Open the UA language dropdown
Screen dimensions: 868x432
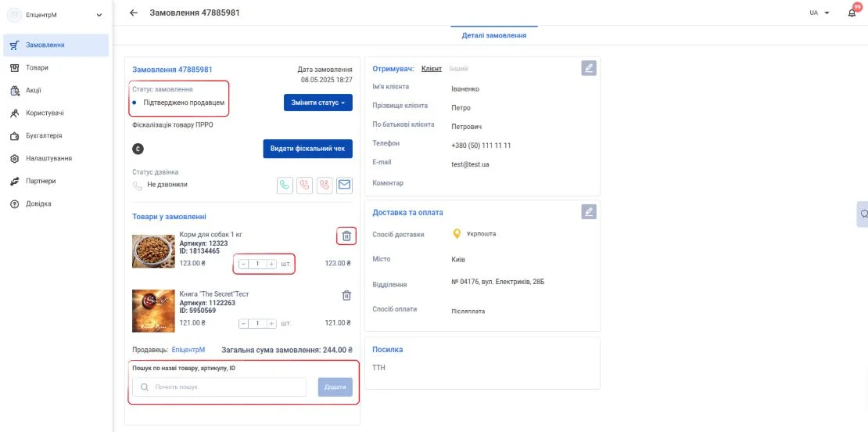pos(820,13)
